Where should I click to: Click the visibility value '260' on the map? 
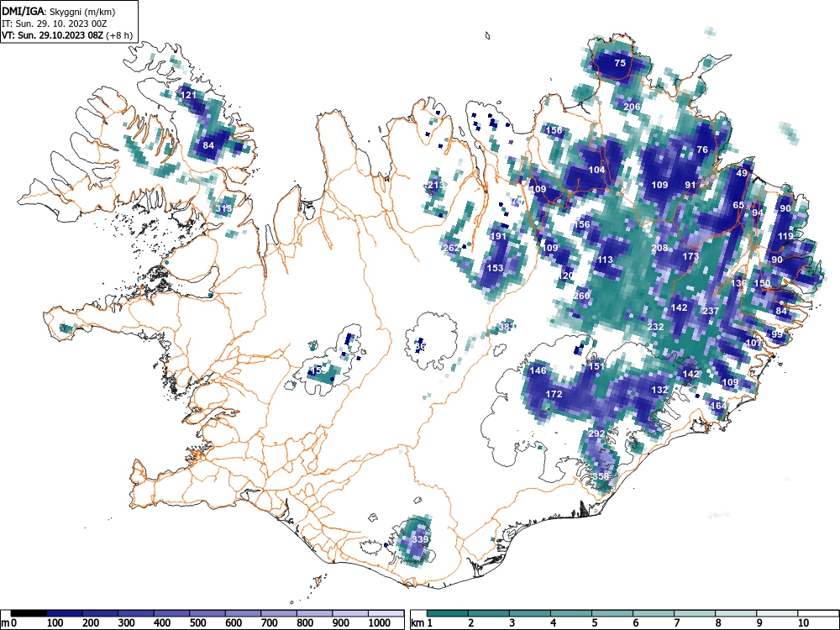pos(582,296)
